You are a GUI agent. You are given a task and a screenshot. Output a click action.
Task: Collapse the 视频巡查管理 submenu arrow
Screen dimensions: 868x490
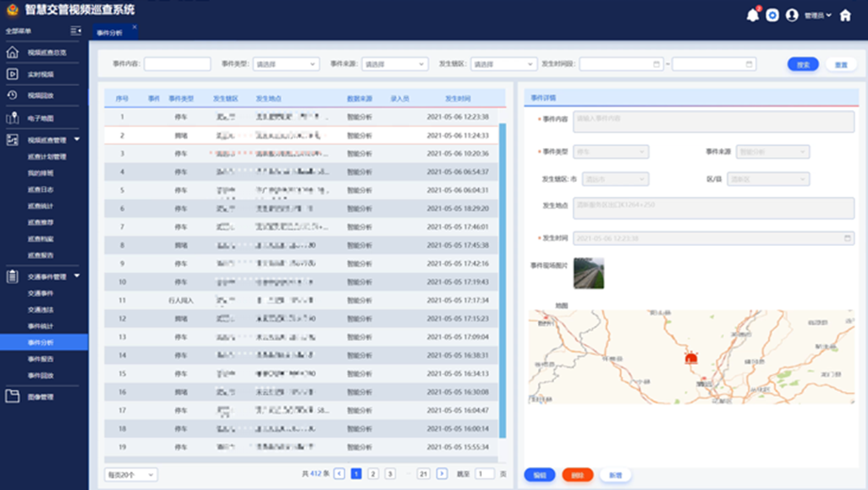[x=77, y=139]
